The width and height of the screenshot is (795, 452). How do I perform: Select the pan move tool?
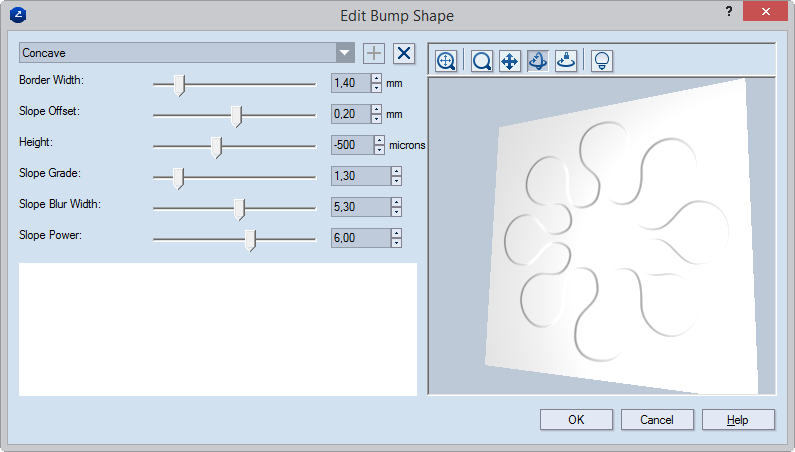[x=510, y=61]
